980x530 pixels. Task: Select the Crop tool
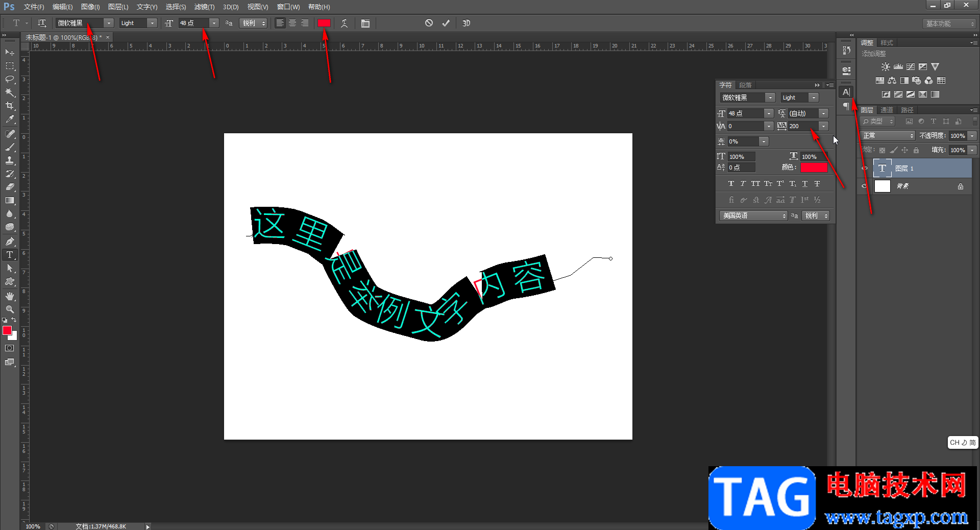(x=10, y=106)
